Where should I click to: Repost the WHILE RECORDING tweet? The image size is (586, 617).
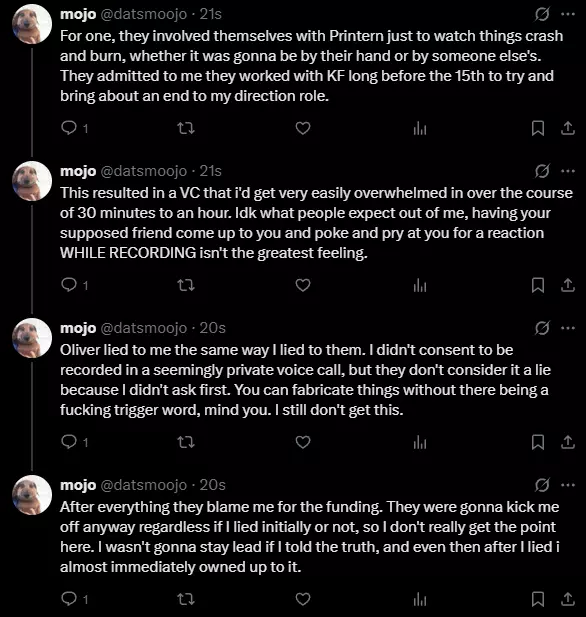[x=186, y=285]
